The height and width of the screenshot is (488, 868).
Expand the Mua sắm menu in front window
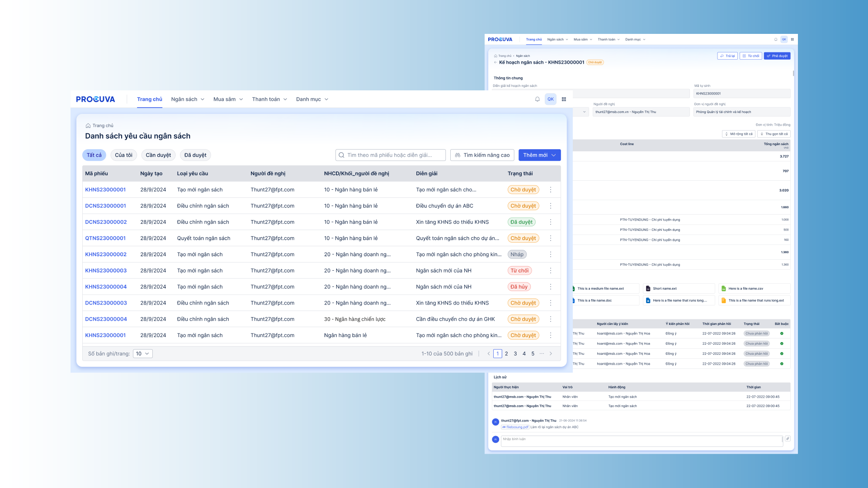pyautogui.click(x=228, y=99)
